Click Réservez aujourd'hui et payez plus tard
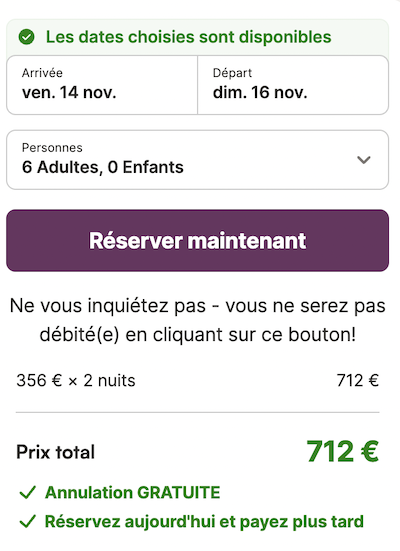 coord(204,521)
